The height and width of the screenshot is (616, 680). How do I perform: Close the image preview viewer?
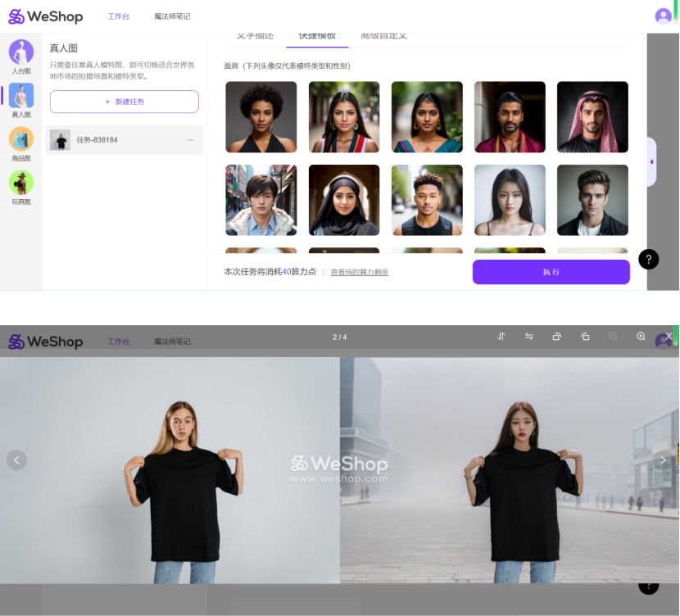669,337
